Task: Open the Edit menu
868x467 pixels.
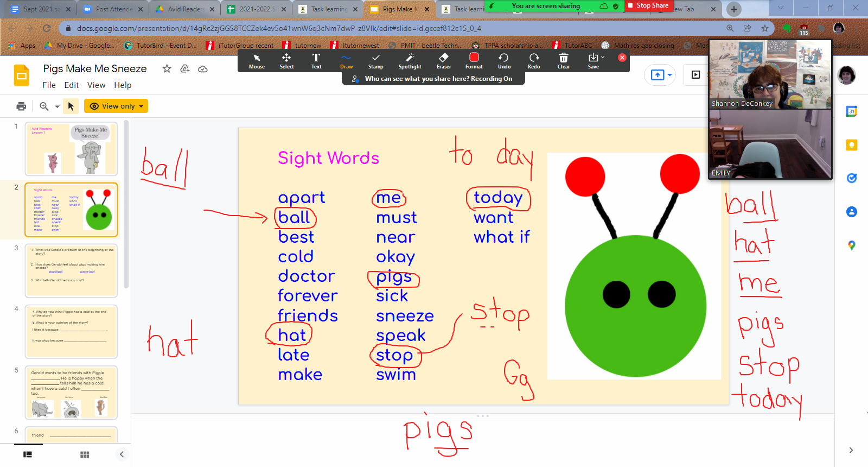Action: point(72,85)
